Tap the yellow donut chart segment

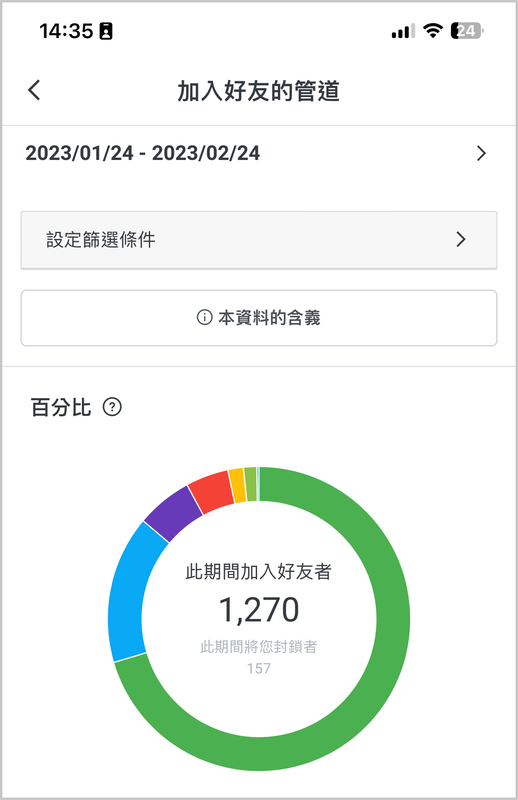point(237,486)
